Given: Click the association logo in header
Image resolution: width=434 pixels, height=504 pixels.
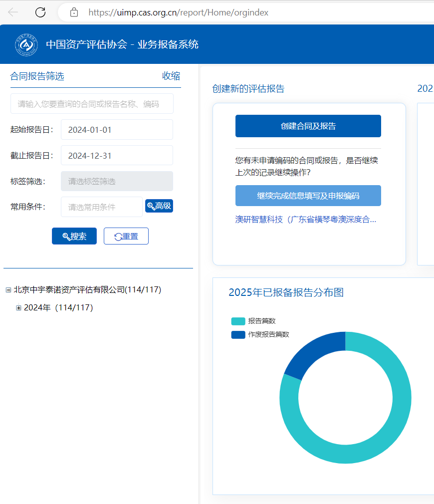Looking at the screenshot, I should (26, 44).
